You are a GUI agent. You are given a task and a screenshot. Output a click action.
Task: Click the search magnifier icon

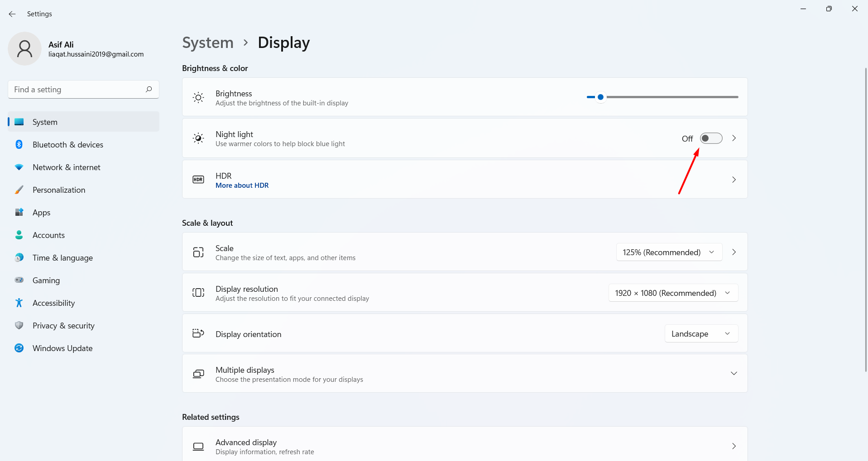pyautogui.click(x=149, y=90)
